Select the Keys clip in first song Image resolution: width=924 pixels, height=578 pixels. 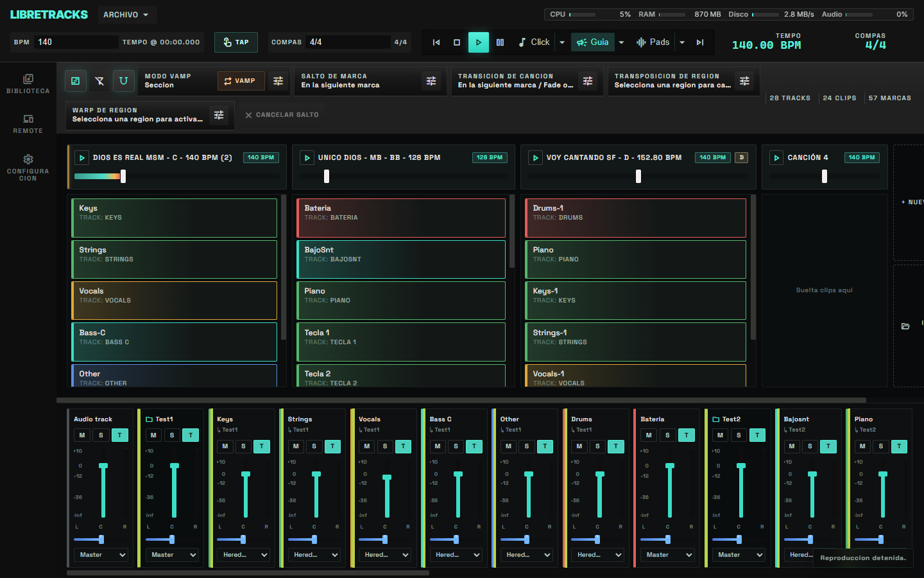(175, 218)
